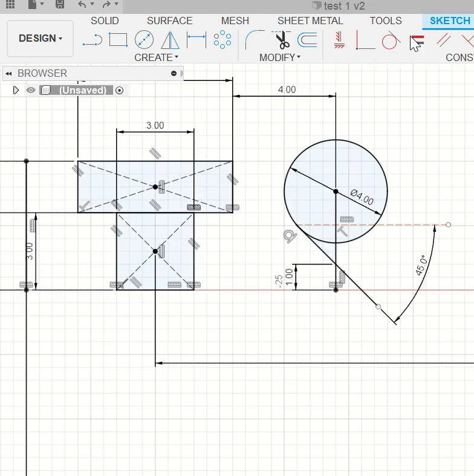Select the Fillet tool
The width and height of the screenshot is (474, 476).
tap(255, 40)
